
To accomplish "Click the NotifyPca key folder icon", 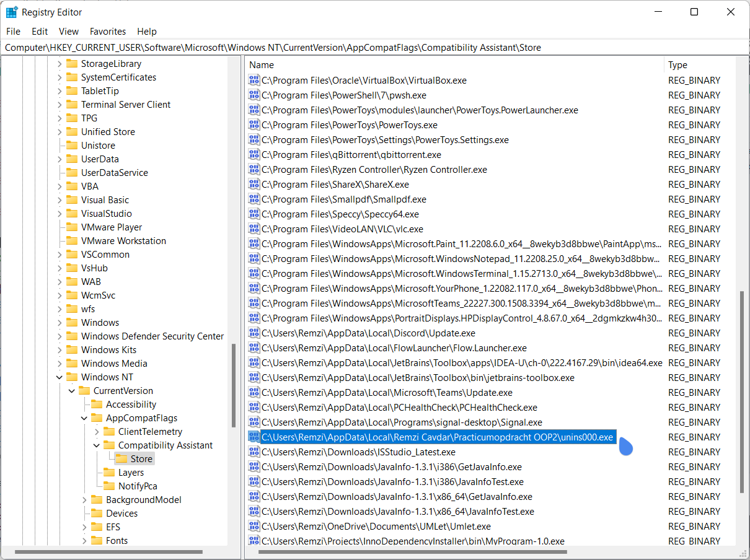I will [109, 486].
